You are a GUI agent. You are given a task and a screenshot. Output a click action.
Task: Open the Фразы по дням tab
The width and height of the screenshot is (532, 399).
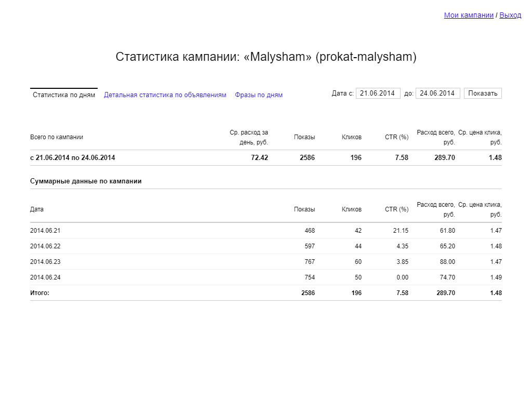259,95
